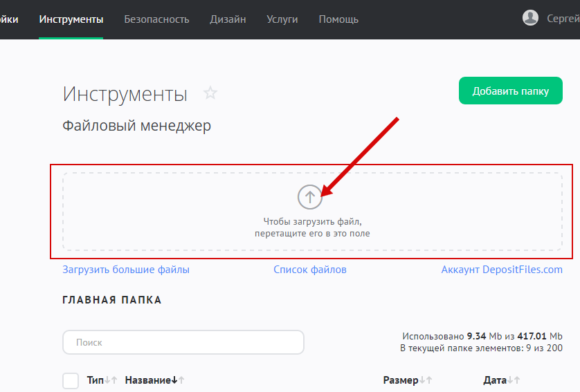Click the Сергей username in header
Image resolution: width=580 pixels, height=392 pixels.
(x=562, y=19)
